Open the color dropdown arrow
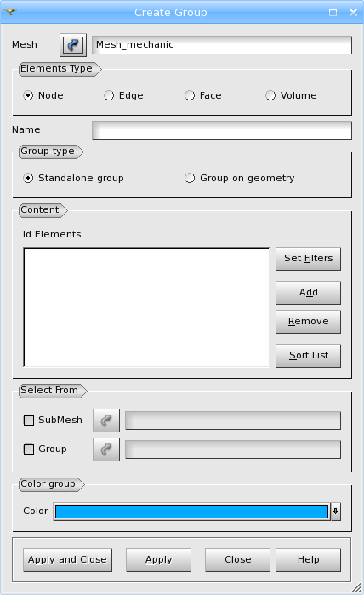Image resolution: width=364 pixels, height=595 pixels. point(336,511)
